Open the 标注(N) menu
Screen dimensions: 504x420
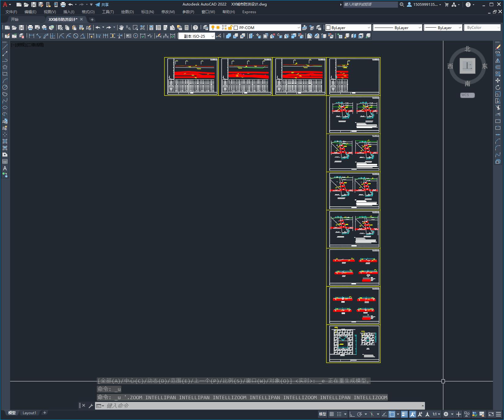pyautogui.click(x=147, y=12)
